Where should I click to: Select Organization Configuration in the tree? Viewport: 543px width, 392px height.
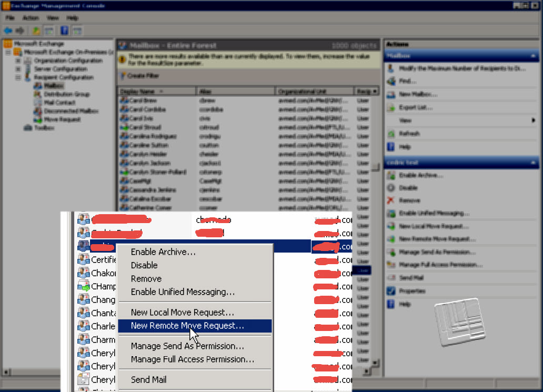click(x=68, y=61)
